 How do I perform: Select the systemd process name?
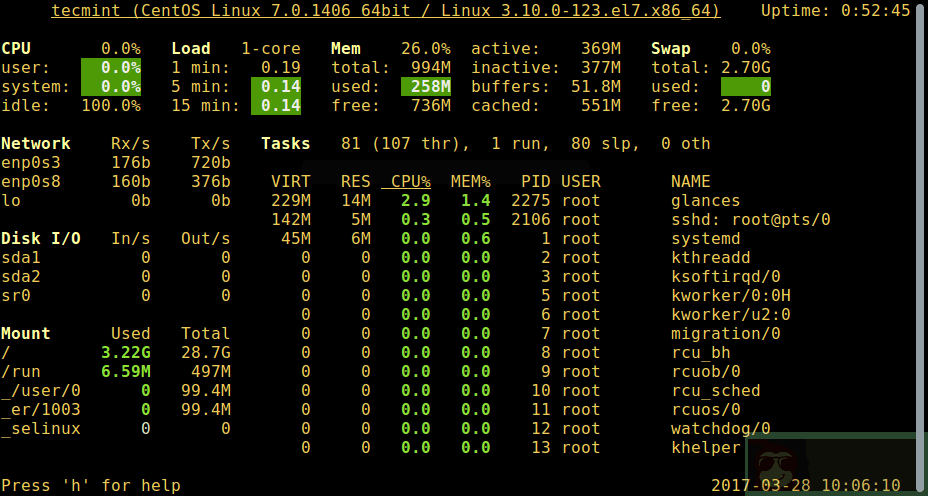pos(705,238)
